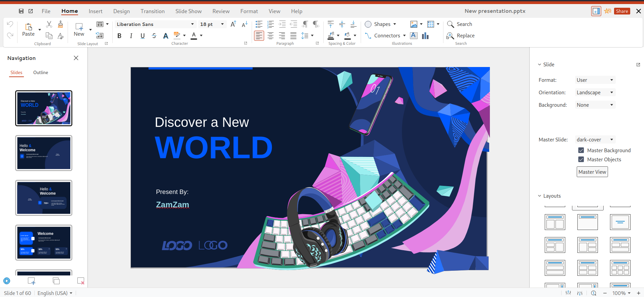Switch to Outline navigation tab
Image resolution: width=644 pixels, height=297 pixels.
(x=41, y=72)
